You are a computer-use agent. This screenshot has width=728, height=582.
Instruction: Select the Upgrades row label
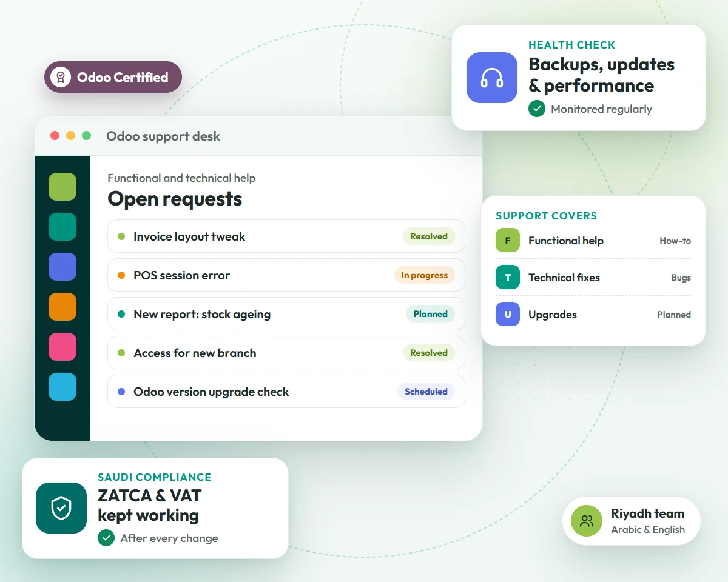553,315
